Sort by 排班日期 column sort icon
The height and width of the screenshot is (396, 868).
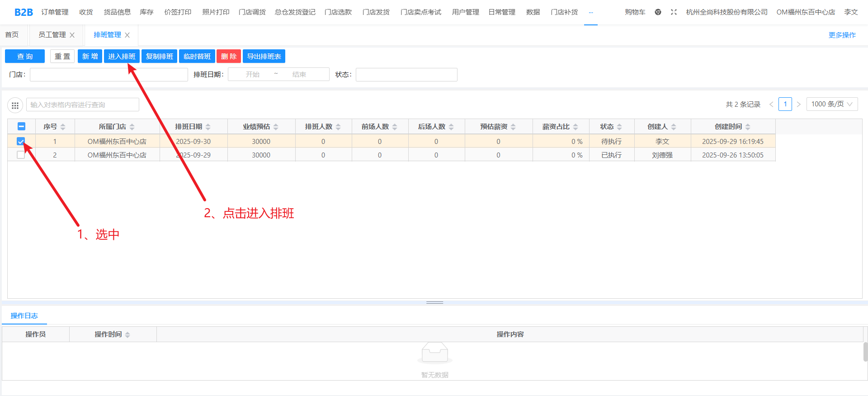(208, 127)
